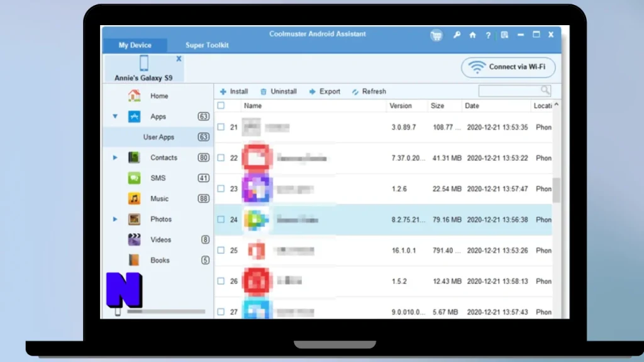
Task: Click the app icon in row 25
Action: [257, 250]
